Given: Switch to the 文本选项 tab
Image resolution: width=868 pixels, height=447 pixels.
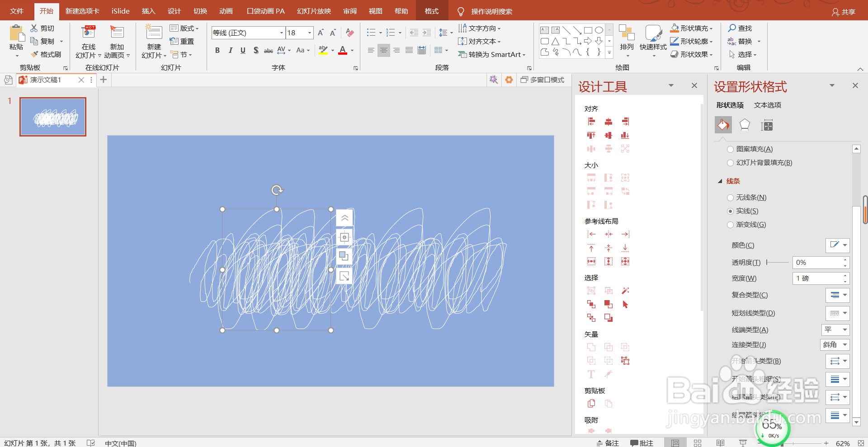Looking at the screenshot, I should click(767, 105).
